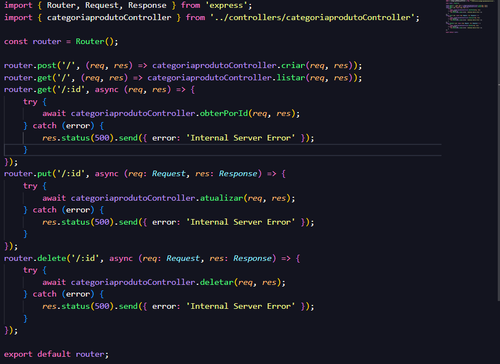
Task: Click the 'try' keyword above the atualizar call
Action: (x=30, y=186)
